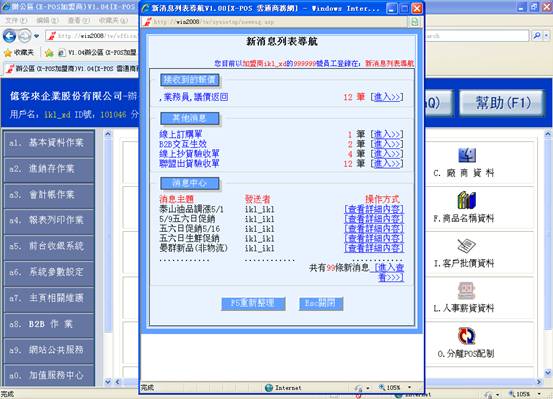View details of 泰山油品調漲5/1 message
The image size is (553, 399).
coord(374,209)
